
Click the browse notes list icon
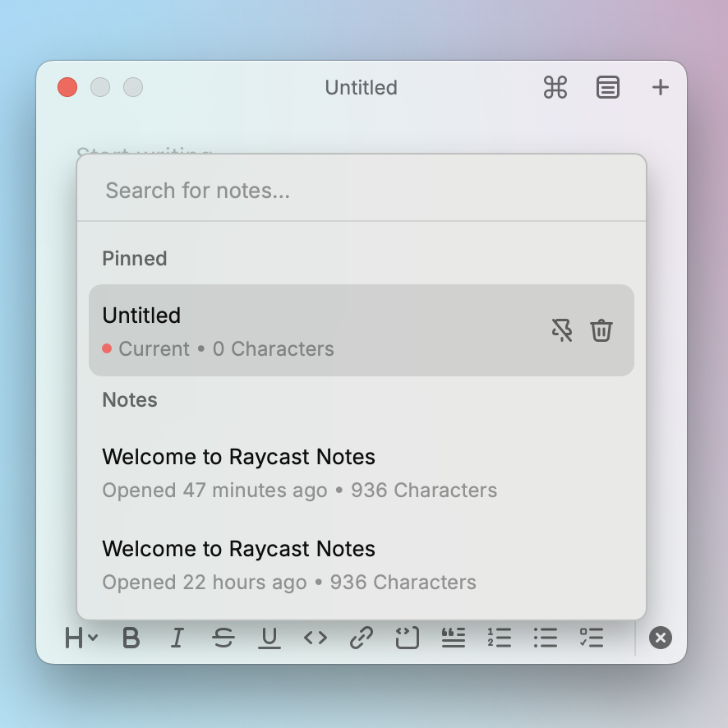click(608, 87)
